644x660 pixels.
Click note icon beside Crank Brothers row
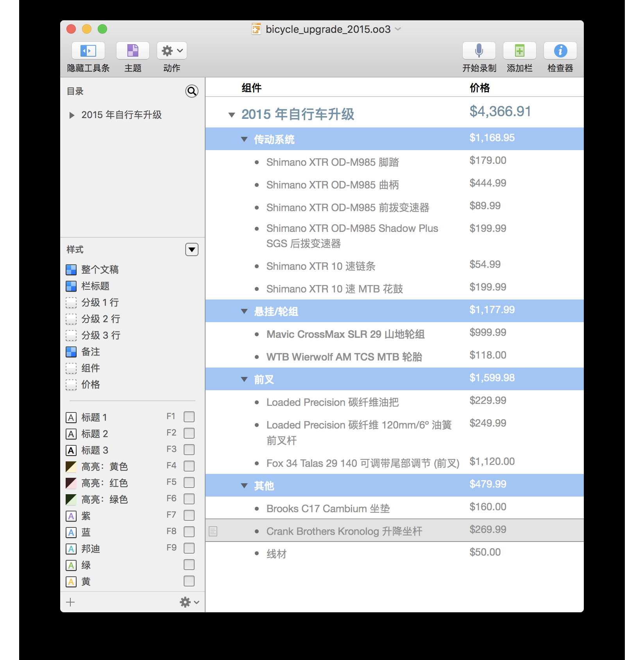[x=213, y=531]
